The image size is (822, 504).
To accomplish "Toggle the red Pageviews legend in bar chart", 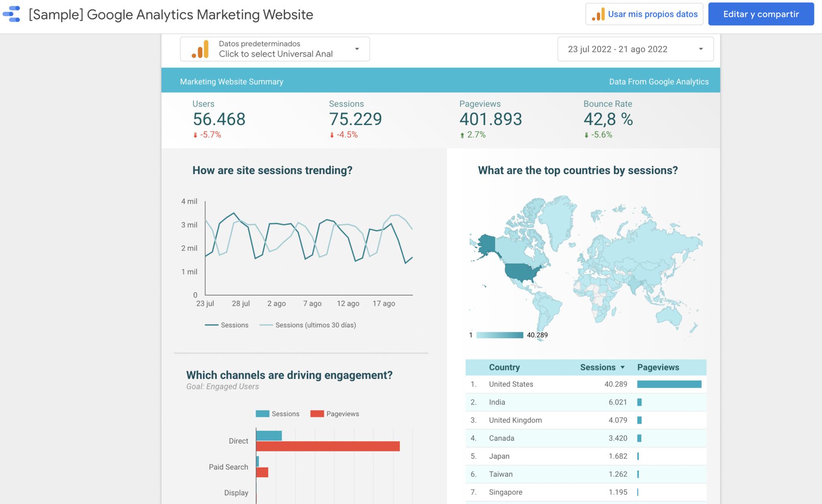I will pyautogui.click(x=335, y=414).
